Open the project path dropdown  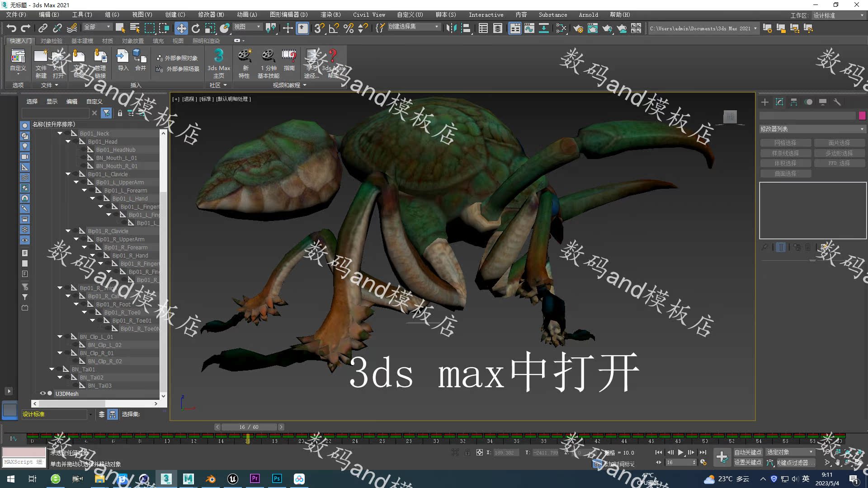click(703, 28)
